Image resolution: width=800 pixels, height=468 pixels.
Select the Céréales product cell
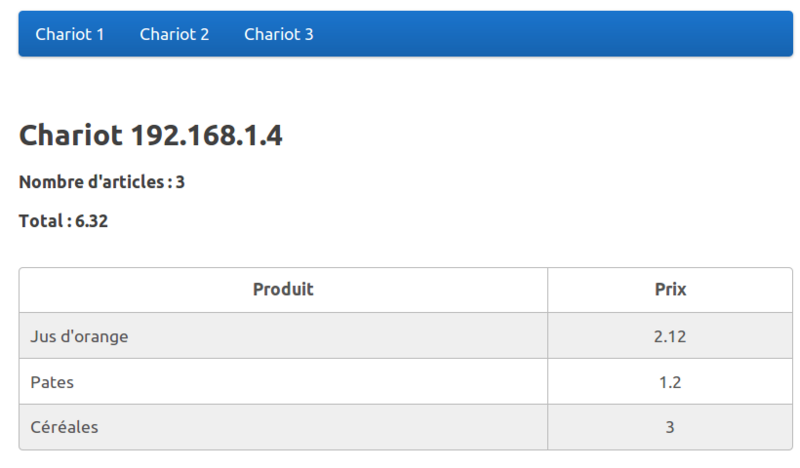coord(64,427)
